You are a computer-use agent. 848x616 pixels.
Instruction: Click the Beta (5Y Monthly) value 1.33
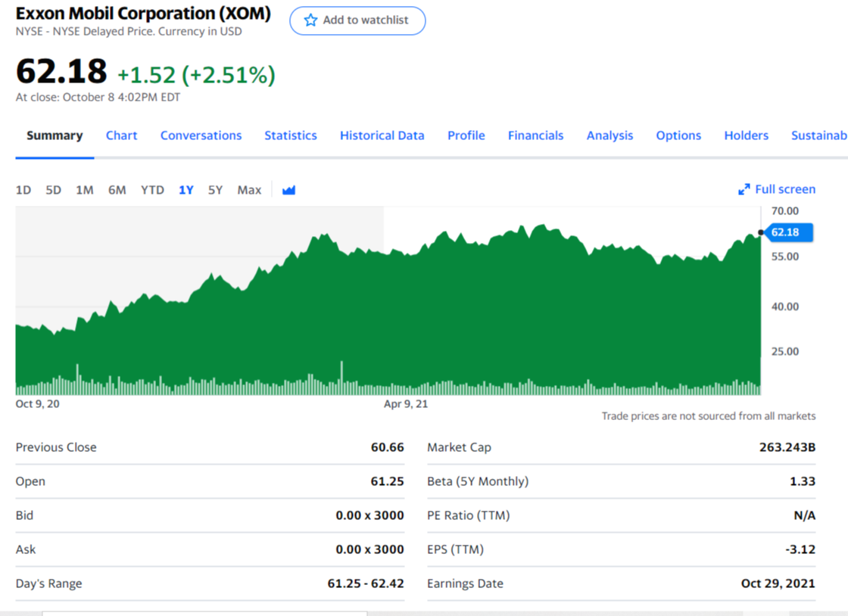(x=803, y=481)
